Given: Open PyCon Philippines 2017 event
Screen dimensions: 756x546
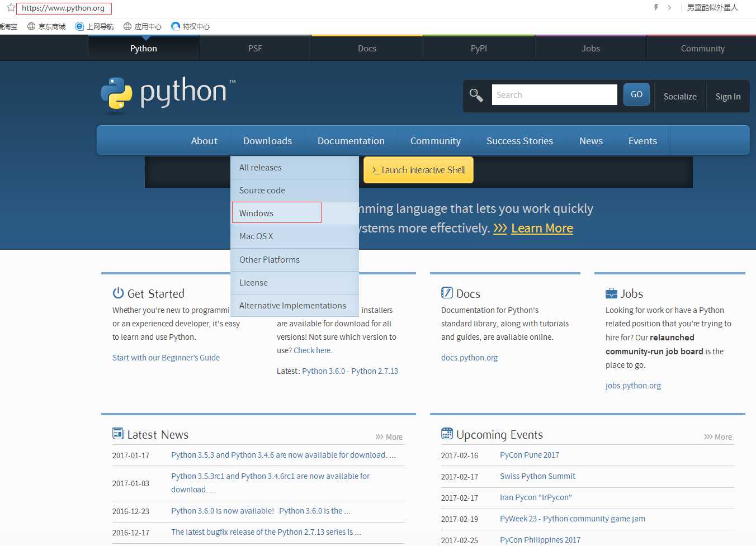Looking at the screenshot, I should [540, 540].
